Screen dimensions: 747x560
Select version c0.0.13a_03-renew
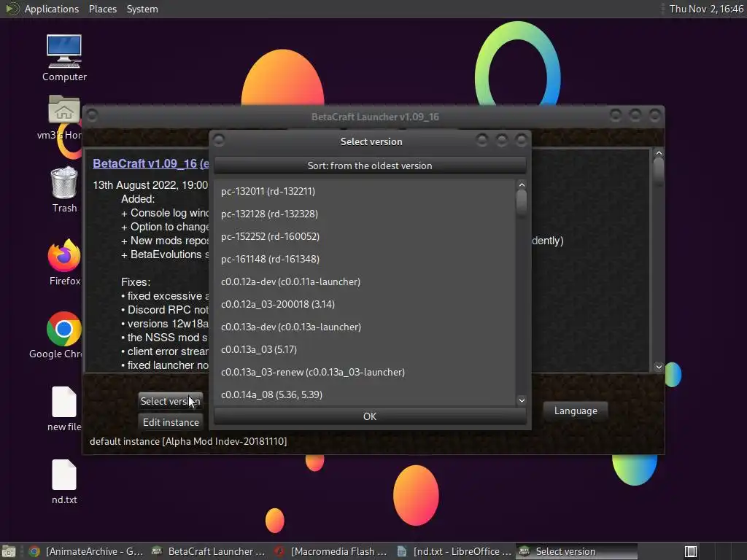[365, 372]
